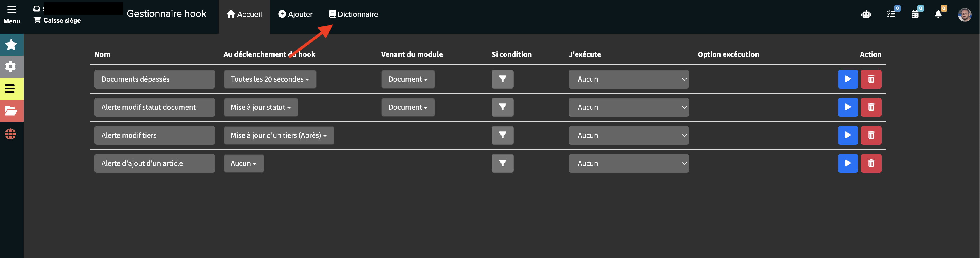Open the robot assistant icon
Screen dimensions: 980x258
(866, 15)
